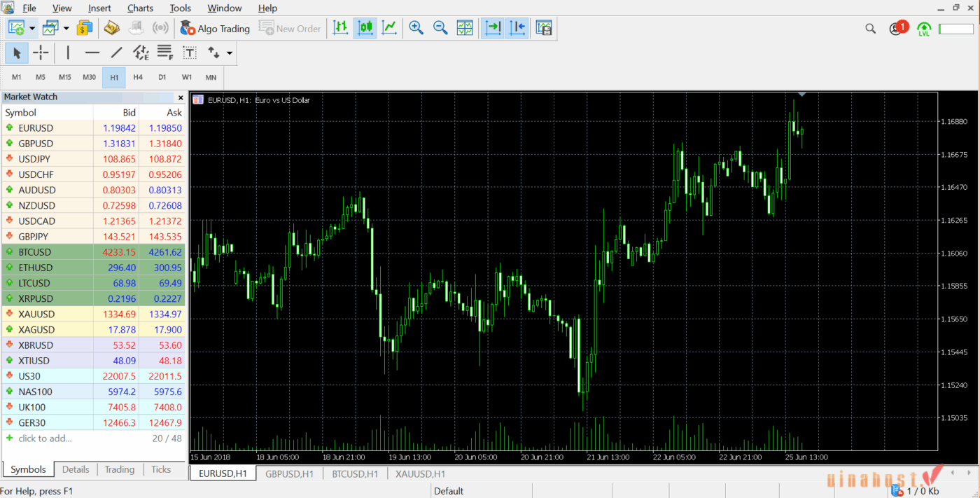Enable Chart Shift mode
The width and height of the screenshot is (980, 498).
coord(517,28)
